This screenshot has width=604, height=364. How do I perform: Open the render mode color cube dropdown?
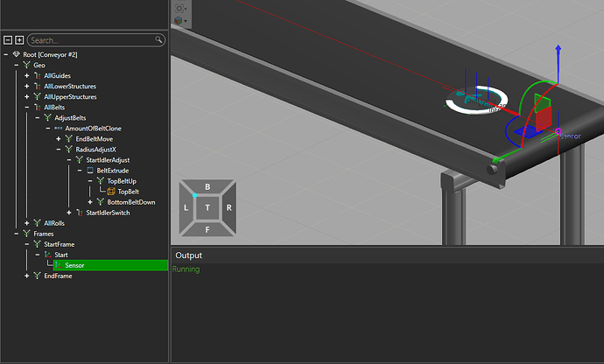[x=181, y=20]
